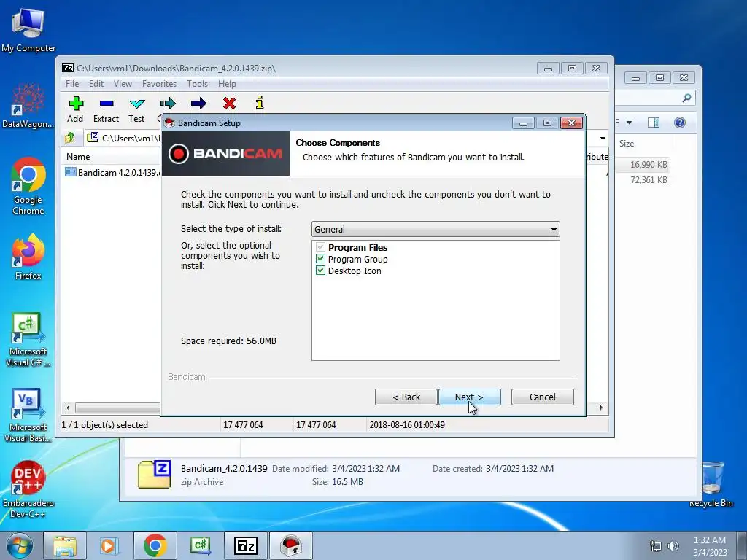Open DataWagon desktop shortcut
Screen dimensions: 747x560
(x=28, y=106)
